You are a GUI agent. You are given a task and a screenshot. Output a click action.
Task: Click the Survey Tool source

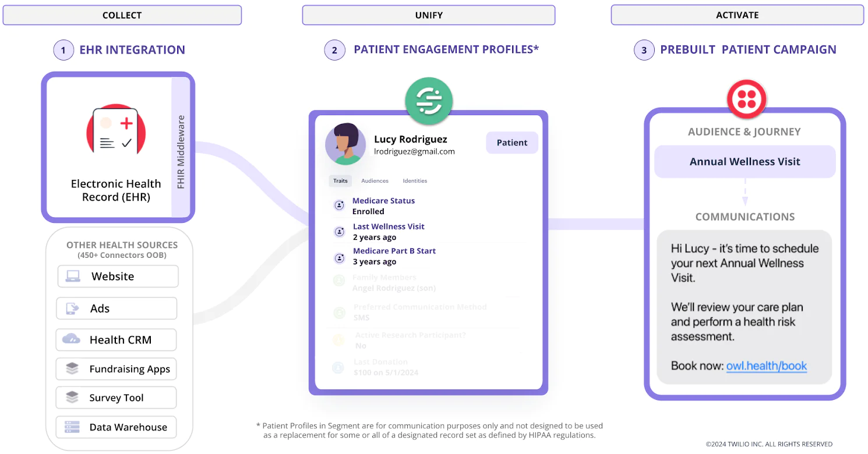pos(117,398)
